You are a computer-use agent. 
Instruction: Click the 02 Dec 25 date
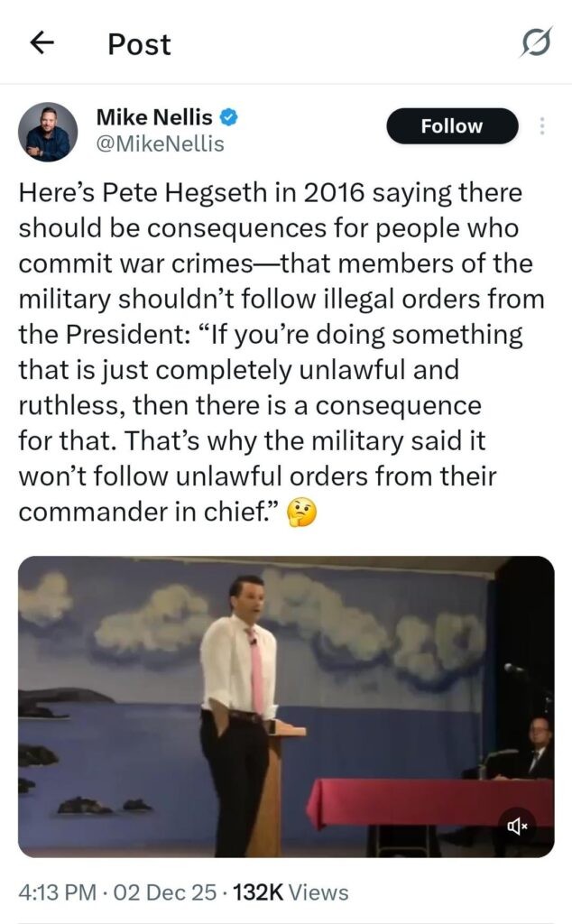click(164, 892)
